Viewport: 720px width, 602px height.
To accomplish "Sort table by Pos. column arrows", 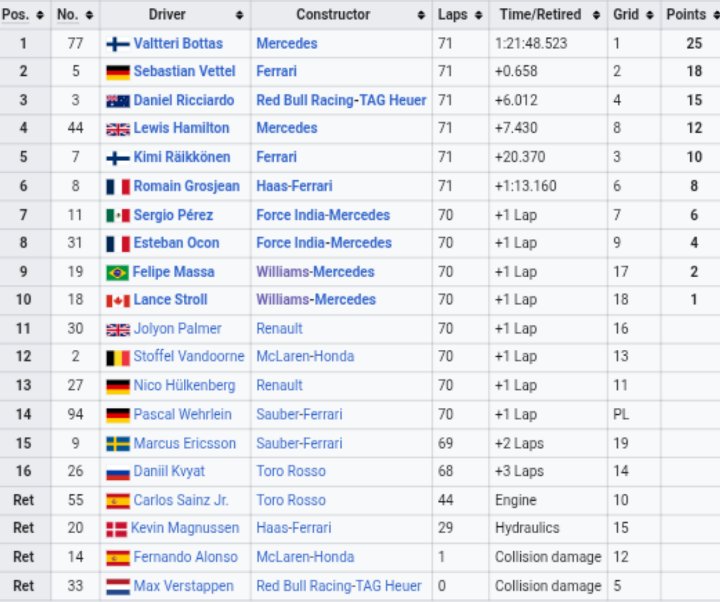I will pos(40,15).
